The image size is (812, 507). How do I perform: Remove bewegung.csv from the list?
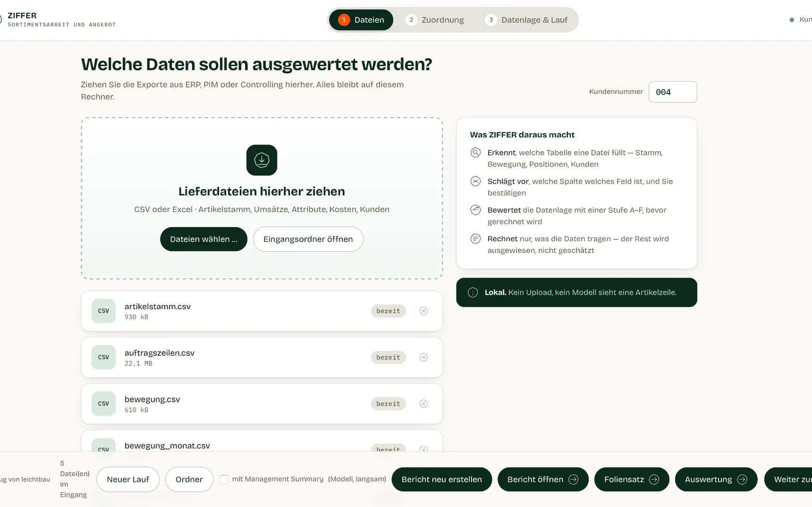click(x=423, y=404)
